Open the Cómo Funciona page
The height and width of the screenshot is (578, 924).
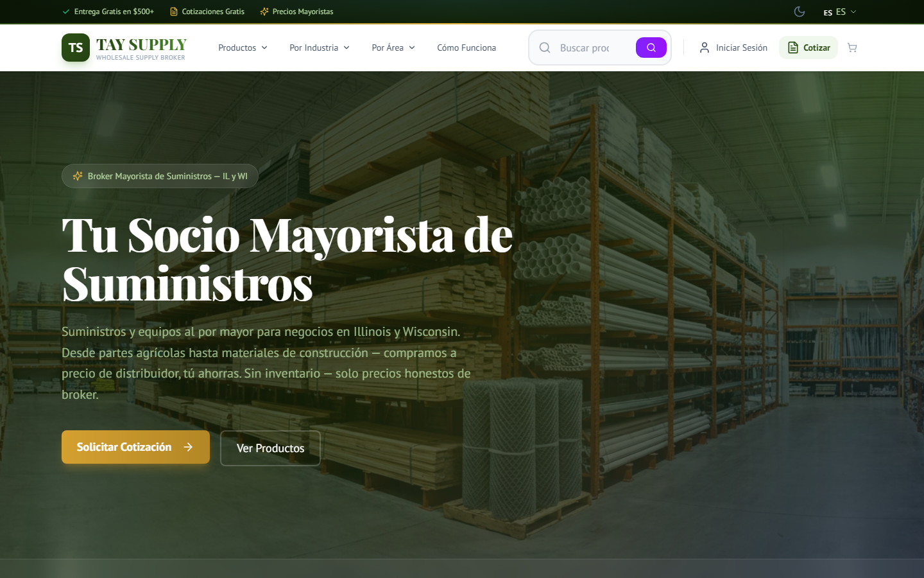(466, 47)
